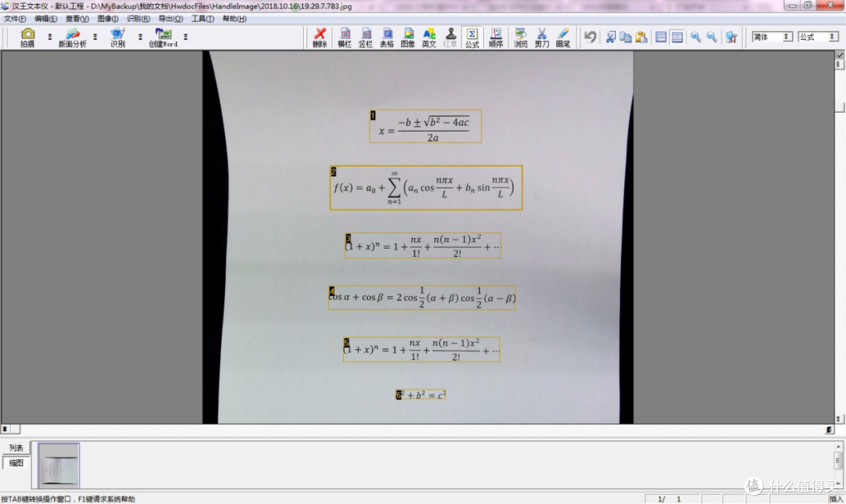Viewport: 846px width, 504px height.
Task: Run 版面分析 layout analysis
Action: click(x=72, y=38)
